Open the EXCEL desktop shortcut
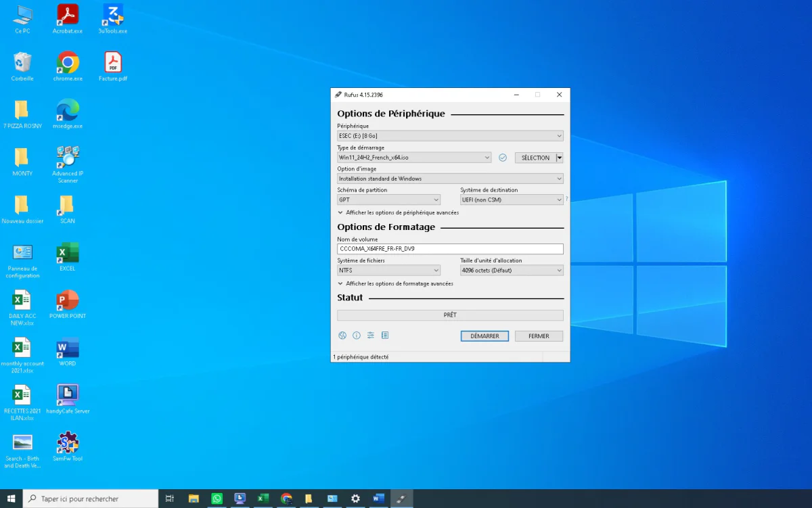The height and width of the screenshot is (508, 812). 68,256
